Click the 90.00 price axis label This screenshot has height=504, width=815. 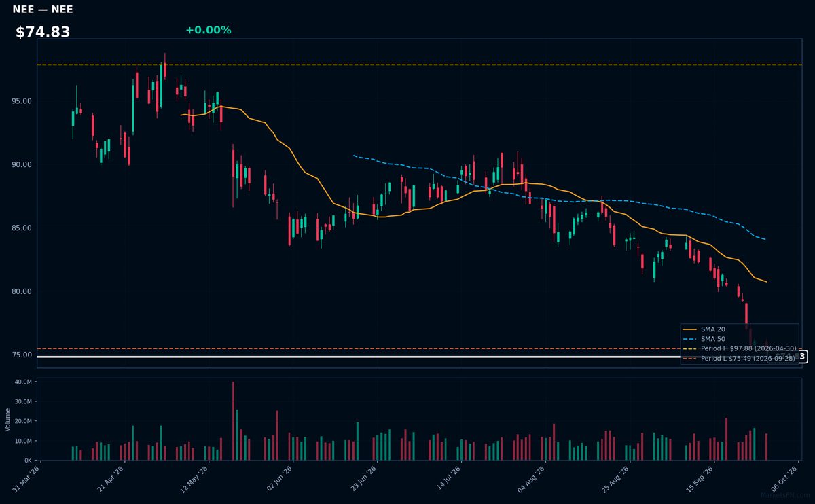pyautogui.click(x=22, y=164)
